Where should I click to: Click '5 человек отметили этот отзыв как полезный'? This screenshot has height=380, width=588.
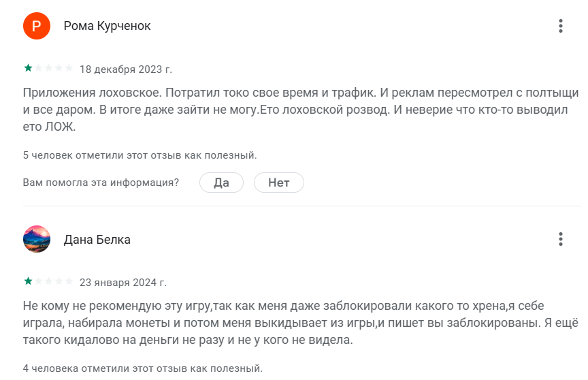140,155
